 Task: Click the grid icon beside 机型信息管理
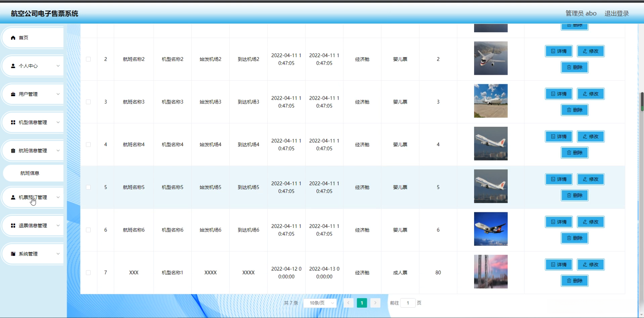13,122
